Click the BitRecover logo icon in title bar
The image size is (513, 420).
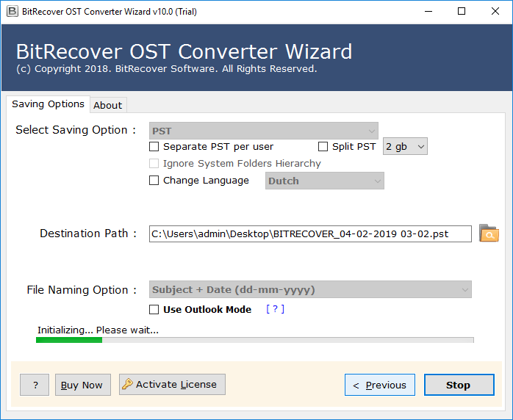[x=12, y=12]
